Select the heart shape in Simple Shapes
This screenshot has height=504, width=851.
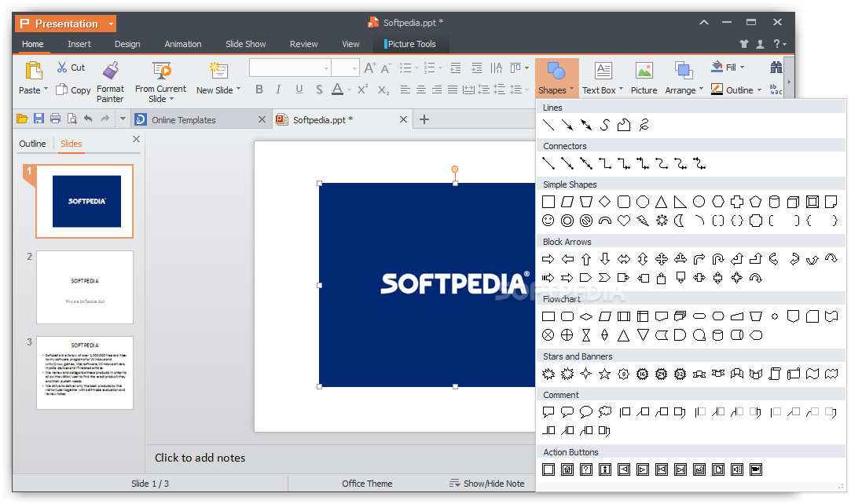tap(624, 221)
